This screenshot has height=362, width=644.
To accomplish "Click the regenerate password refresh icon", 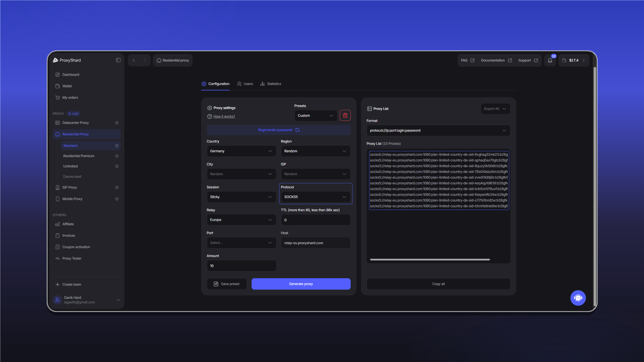I will pyautogui.click(x=297, y=130).
